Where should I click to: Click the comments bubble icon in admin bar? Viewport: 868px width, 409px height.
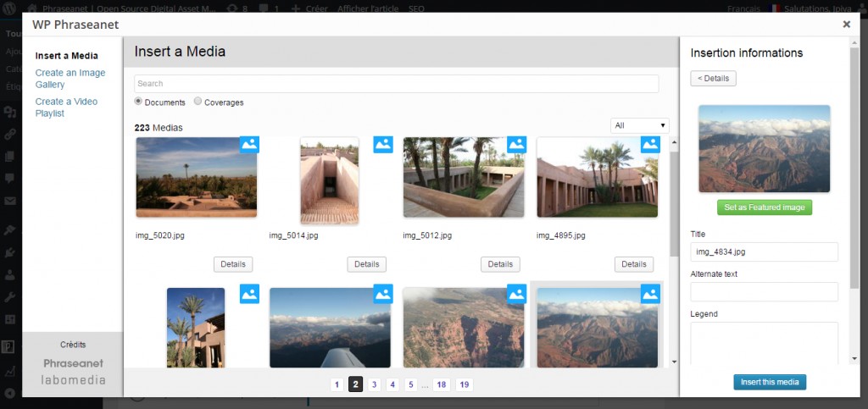pos(262,8)
